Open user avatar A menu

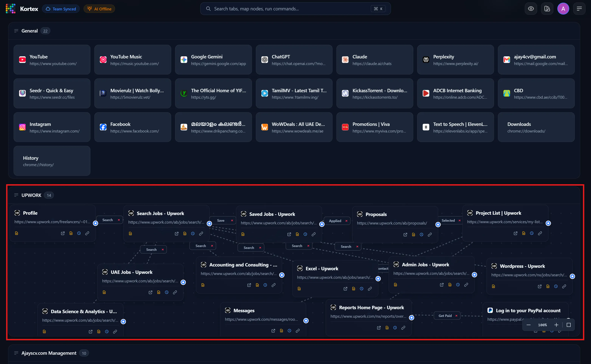point(563,9)
